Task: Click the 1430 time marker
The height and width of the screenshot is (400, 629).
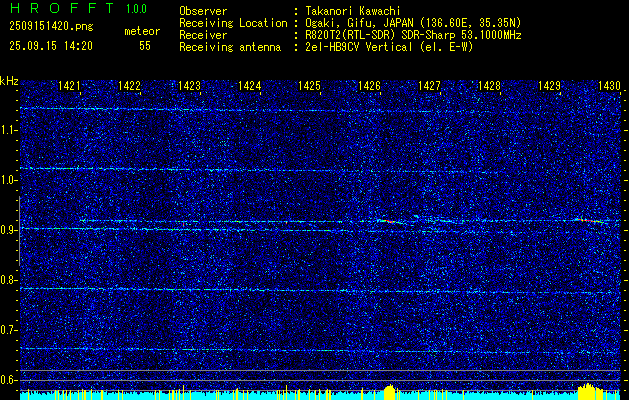Action: coord(609,86)
